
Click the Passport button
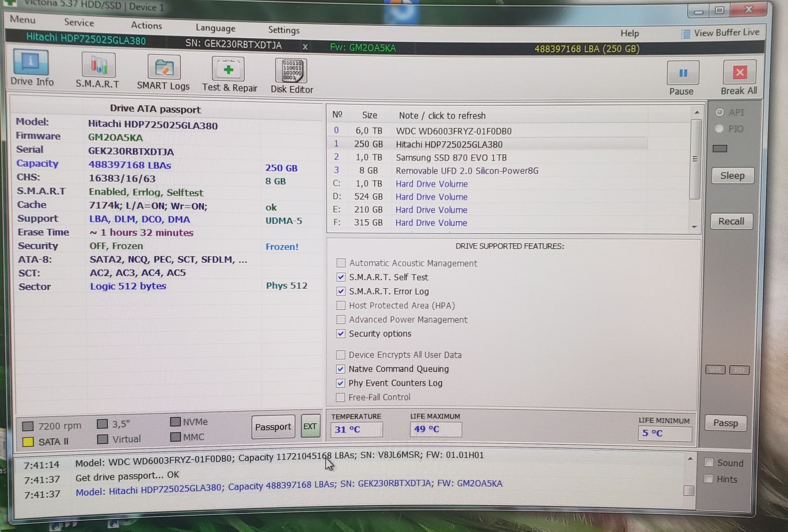[x=273, y=427]
